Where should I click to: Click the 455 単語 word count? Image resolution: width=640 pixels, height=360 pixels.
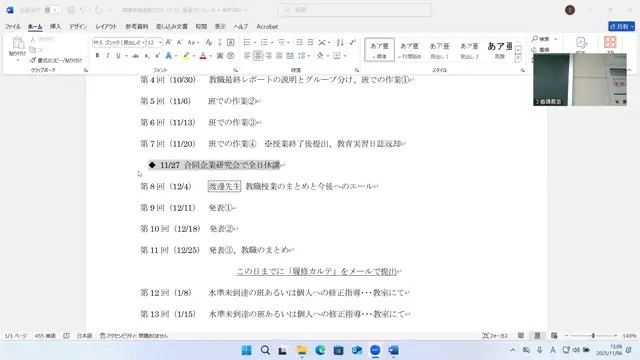coord(45,336)
